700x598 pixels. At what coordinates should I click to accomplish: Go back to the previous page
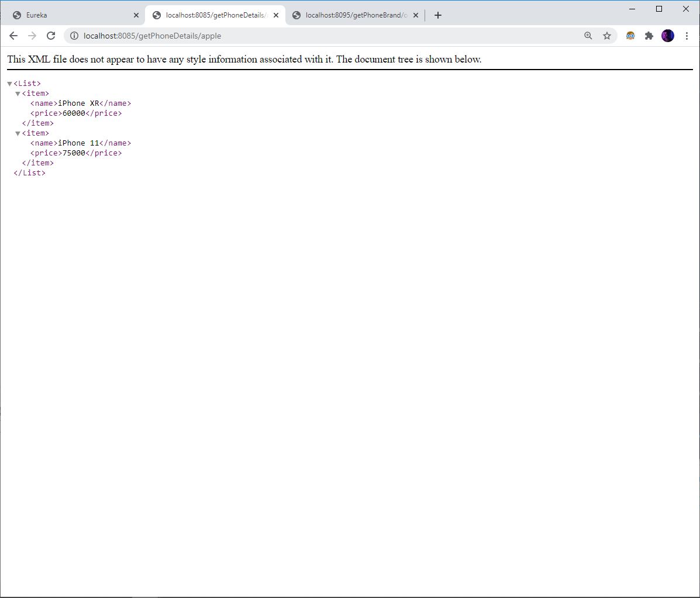pyautogui.click(x=13, y=36)
